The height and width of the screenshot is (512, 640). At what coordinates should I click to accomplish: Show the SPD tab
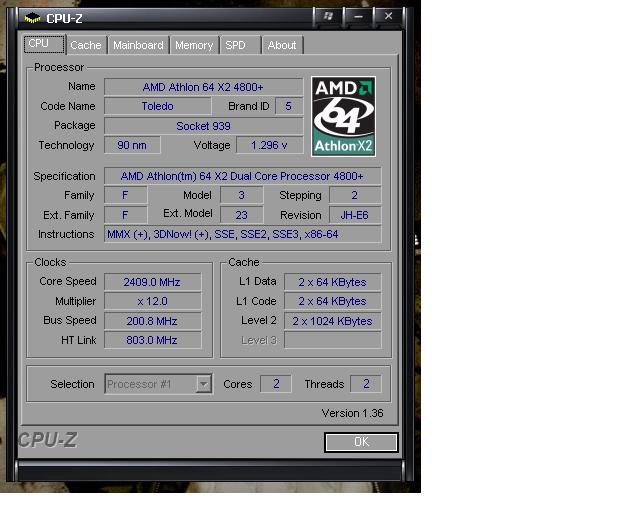pos(241,45)
